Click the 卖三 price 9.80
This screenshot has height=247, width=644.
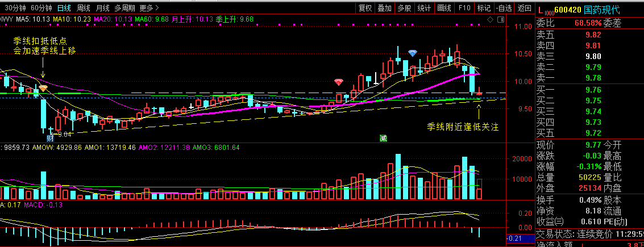pyautogui.click(x=593, y=57)
